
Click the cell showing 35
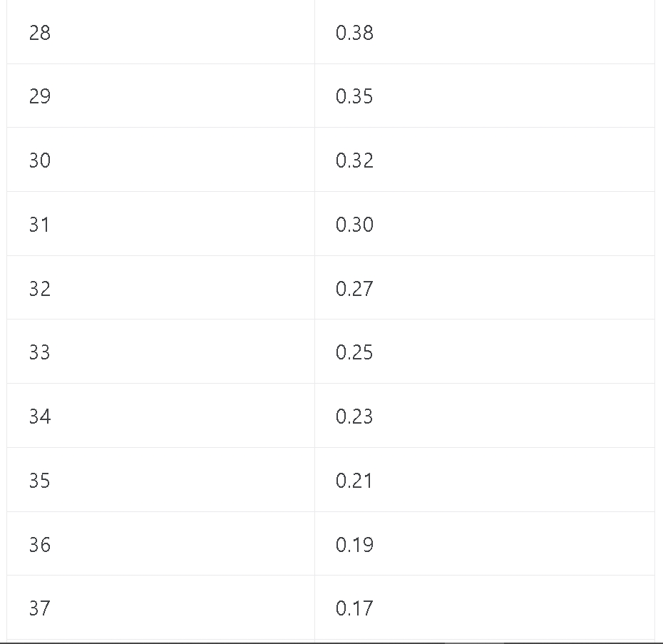pyautogui.click(x=160, y=480)
